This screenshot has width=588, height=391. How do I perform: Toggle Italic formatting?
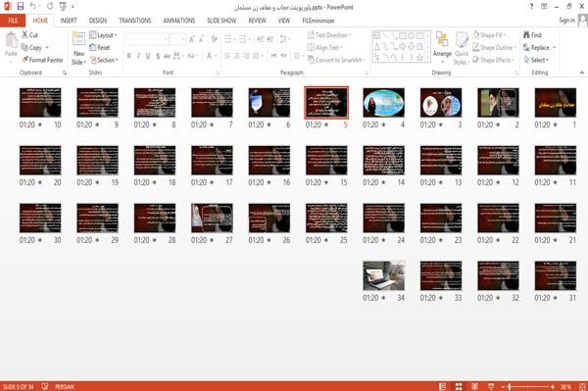138,56
